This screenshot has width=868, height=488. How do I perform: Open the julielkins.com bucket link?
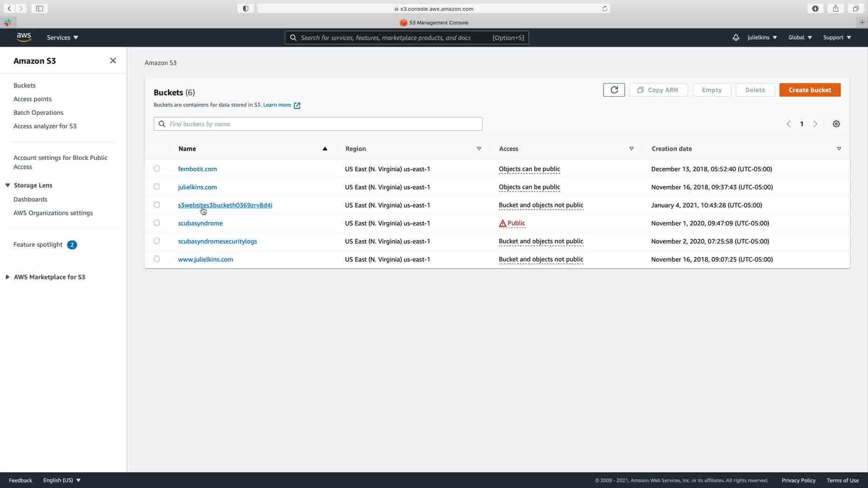click(197, 187)
